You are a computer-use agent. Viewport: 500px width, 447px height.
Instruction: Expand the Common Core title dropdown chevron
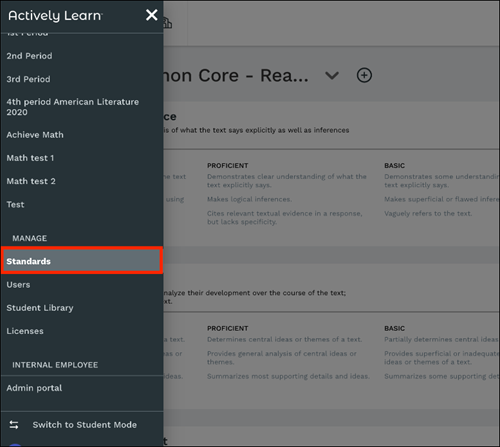[x=332, y=76]
